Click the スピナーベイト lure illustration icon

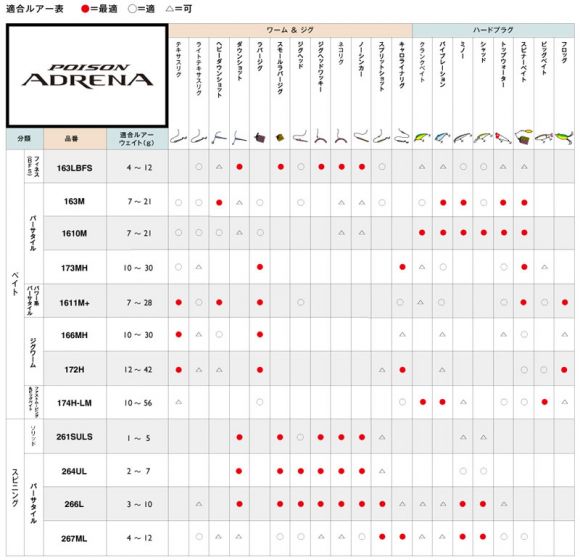pyautogui.click(x=524, y=137)
